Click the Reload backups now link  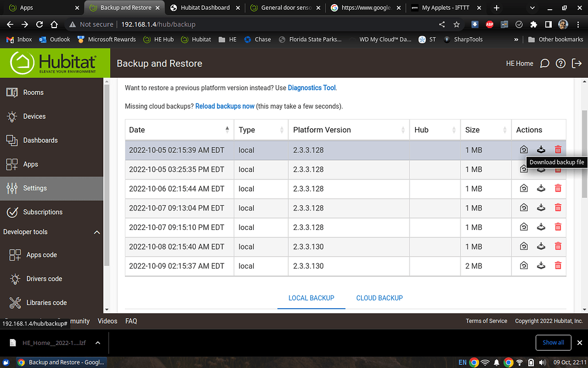[225, 106]
